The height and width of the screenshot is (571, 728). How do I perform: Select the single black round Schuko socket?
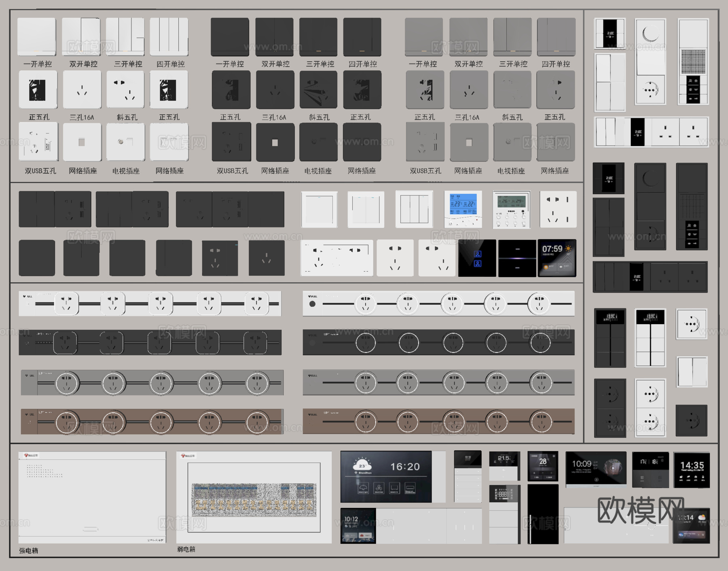(692, 421)
